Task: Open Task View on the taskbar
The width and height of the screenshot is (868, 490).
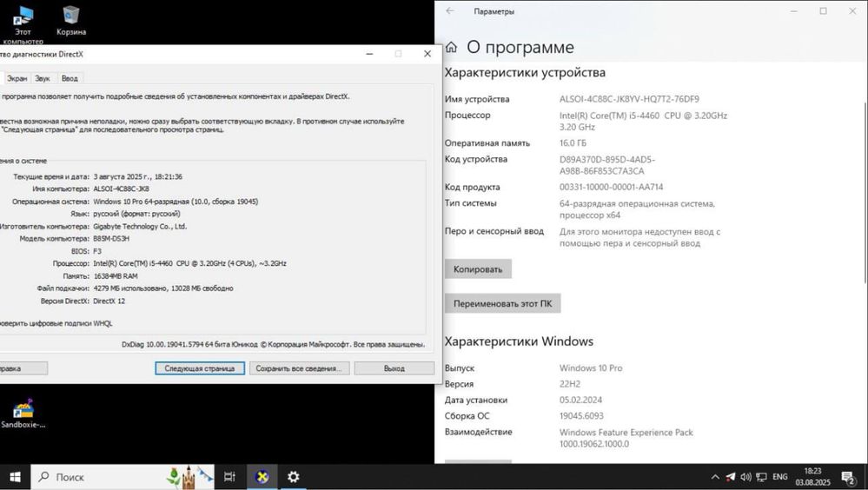Action: pos(229,477)
